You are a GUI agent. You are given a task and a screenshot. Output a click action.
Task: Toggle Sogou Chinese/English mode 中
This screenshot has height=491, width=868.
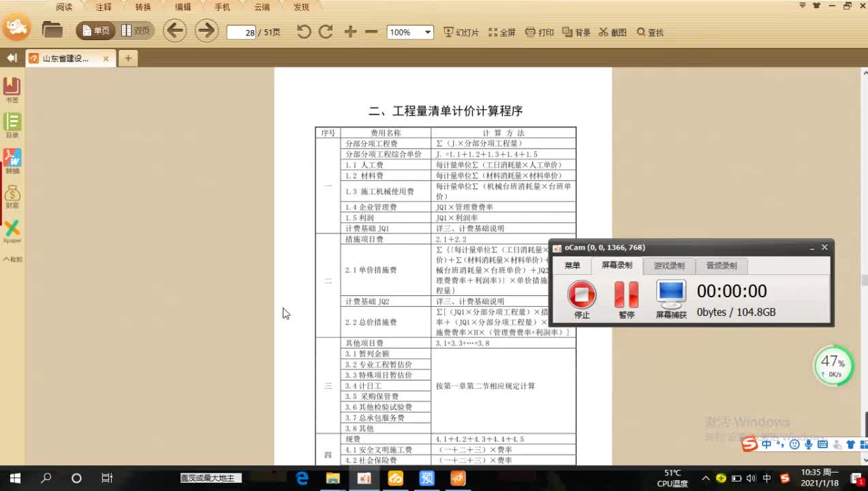coord(767,445)
